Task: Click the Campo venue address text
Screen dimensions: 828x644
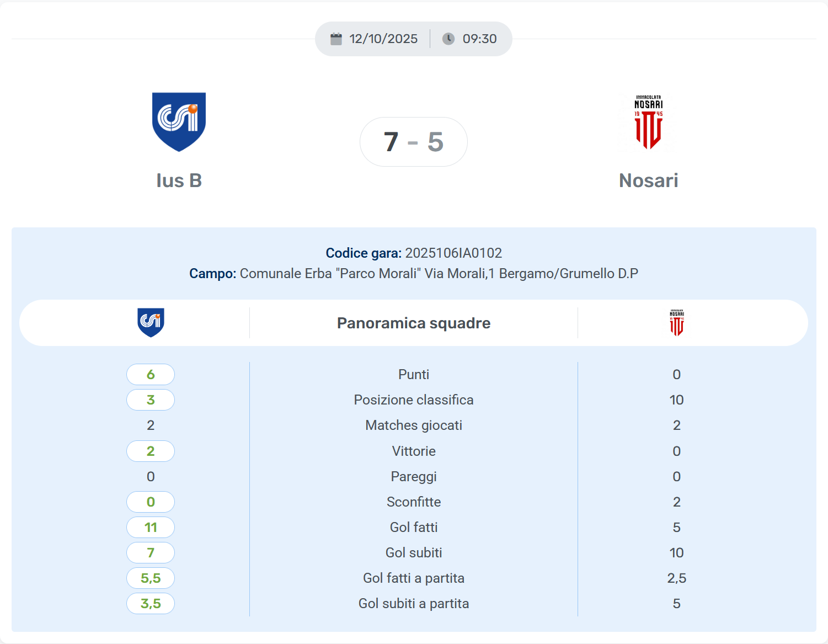Action: (x=439, y=273)
